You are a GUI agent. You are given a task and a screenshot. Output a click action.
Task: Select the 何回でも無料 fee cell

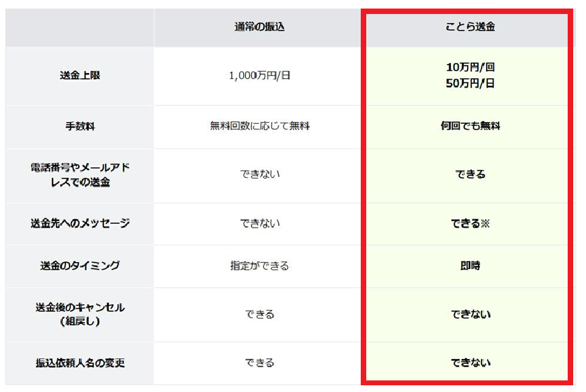(469, 126)
